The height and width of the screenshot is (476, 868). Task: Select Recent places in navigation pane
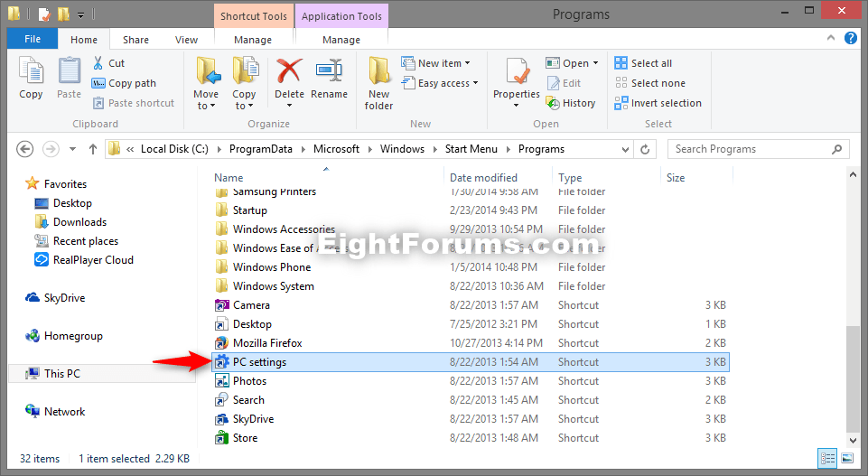click(x=77, y=241)
